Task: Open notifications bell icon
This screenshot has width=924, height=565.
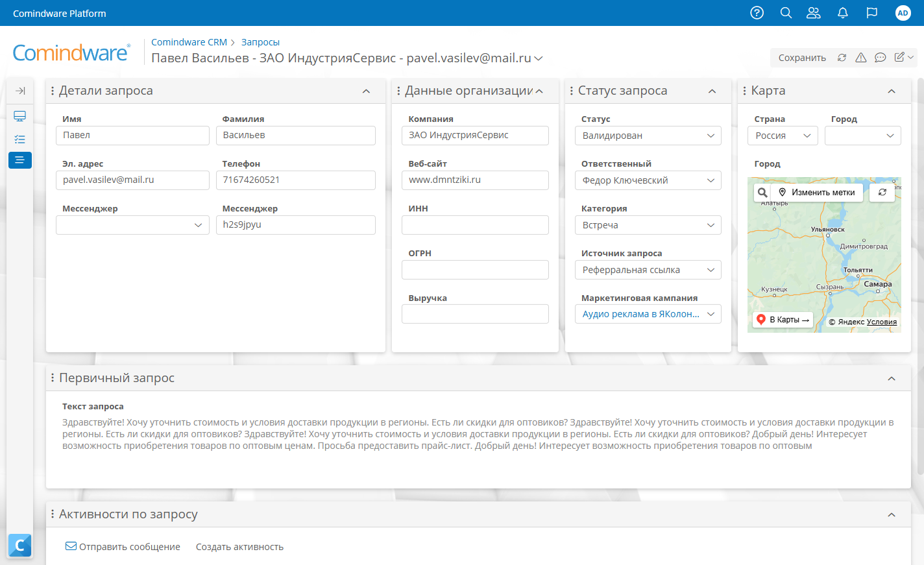Action: [843, 13]
